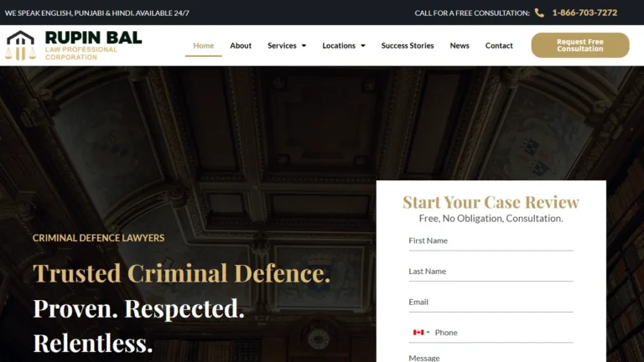This screenshot has height=362, width=644.
Task: Focus the Message text field
Action: [x=491, y=358]
